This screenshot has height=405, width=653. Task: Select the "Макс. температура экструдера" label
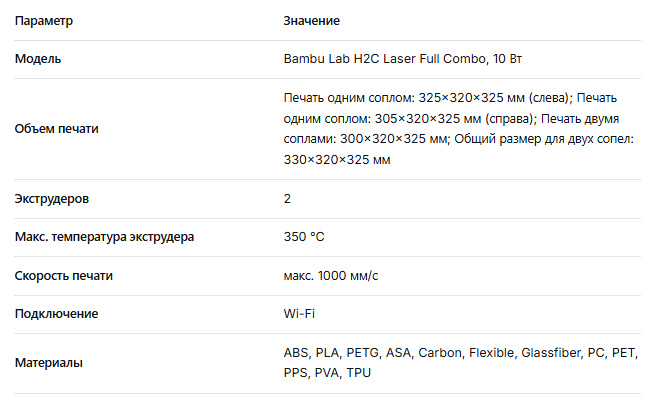pos(105,237)
